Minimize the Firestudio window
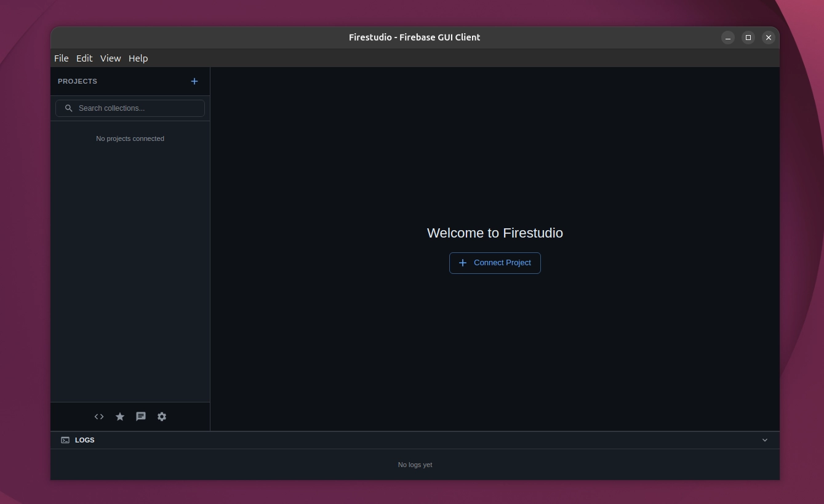Viewport: 824px width, 504px height. point(728,38)
